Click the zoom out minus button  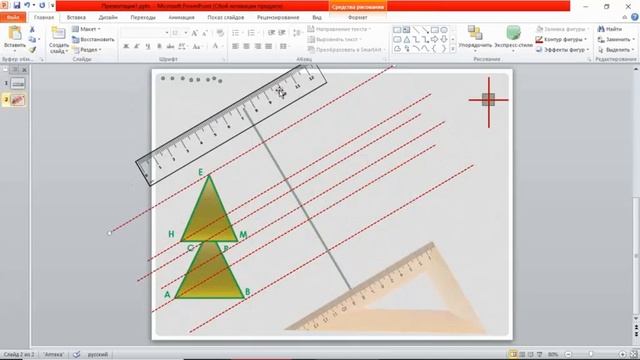point(568,354)
